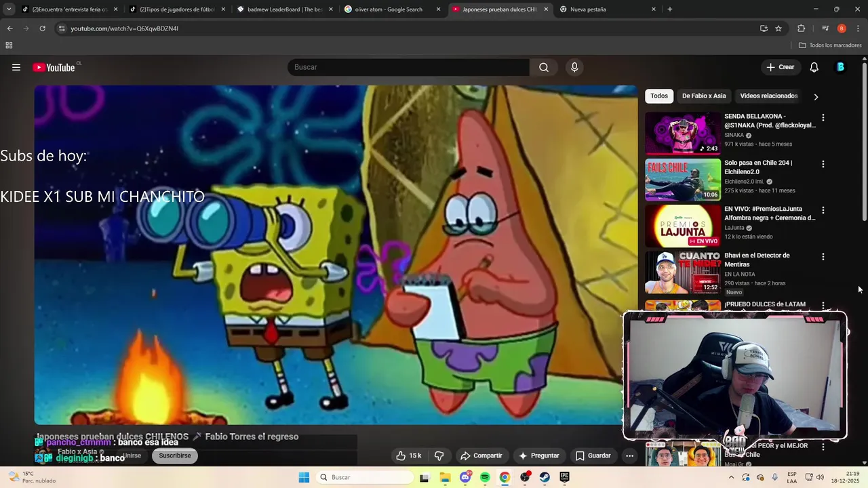Open Chrome tab search dropdown arrow
Image resolution: width=868 pixels, height=488 pixels.
[x=9, y=9]
